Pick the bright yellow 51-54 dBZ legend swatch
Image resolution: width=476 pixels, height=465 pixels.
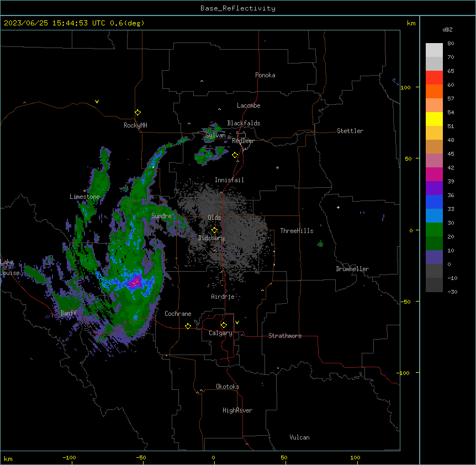coord(434,119)
